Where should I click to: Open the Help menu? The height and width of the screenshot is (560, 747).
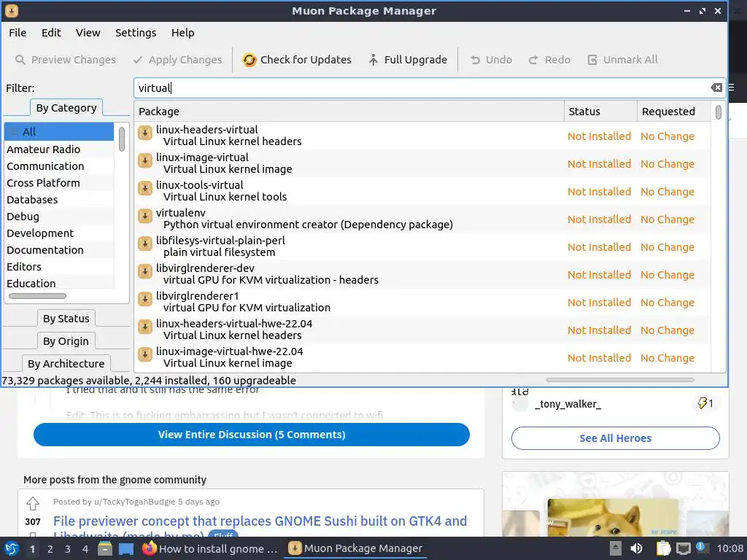183,33
